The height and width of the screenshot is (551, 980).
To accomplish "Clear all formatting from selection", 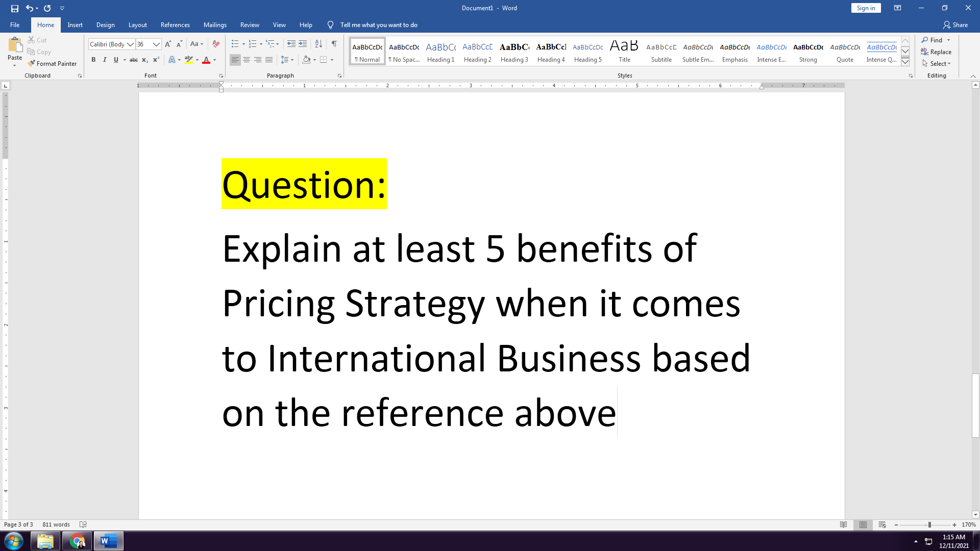I will [216, 44].
